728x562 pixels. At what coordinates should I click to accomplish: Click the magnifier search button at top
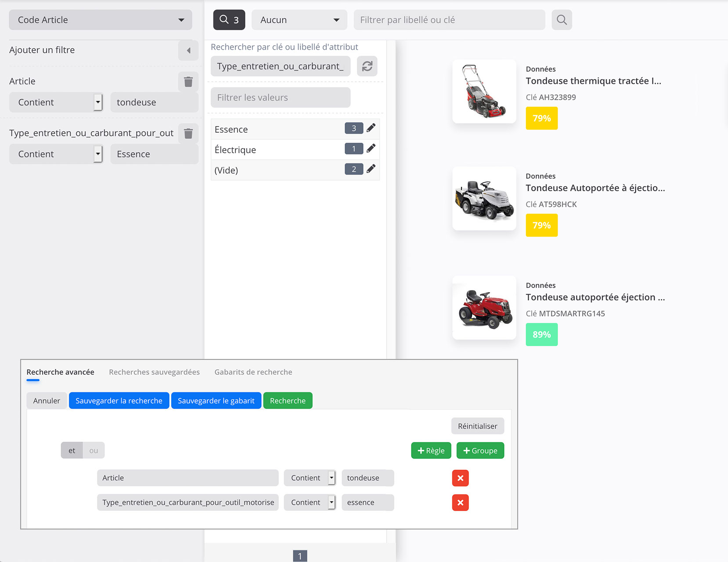[562, 20]
